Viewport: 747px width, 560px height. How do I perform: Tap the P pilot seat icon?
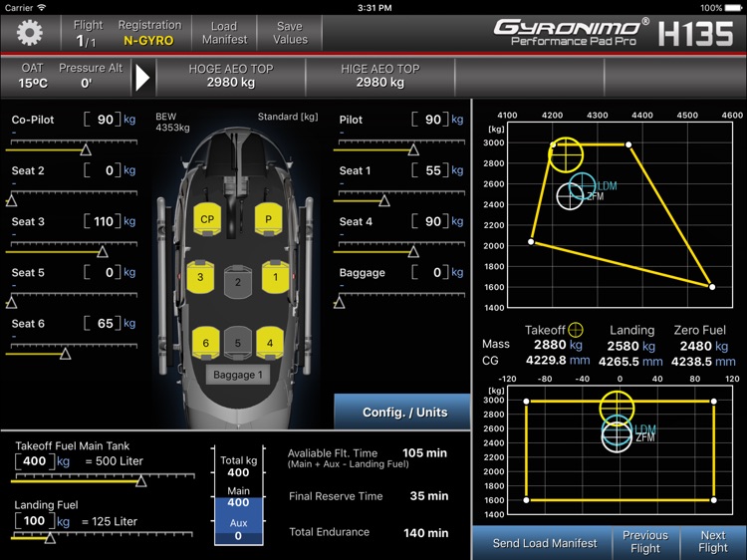click(268, 219)
